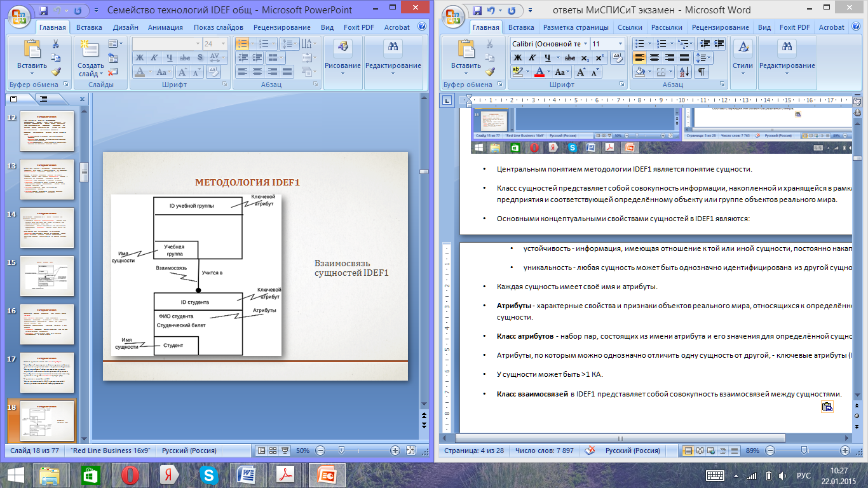Open the Word font size dropdown
Viewport: 868px width, 488px height.
tap(620, 44)
